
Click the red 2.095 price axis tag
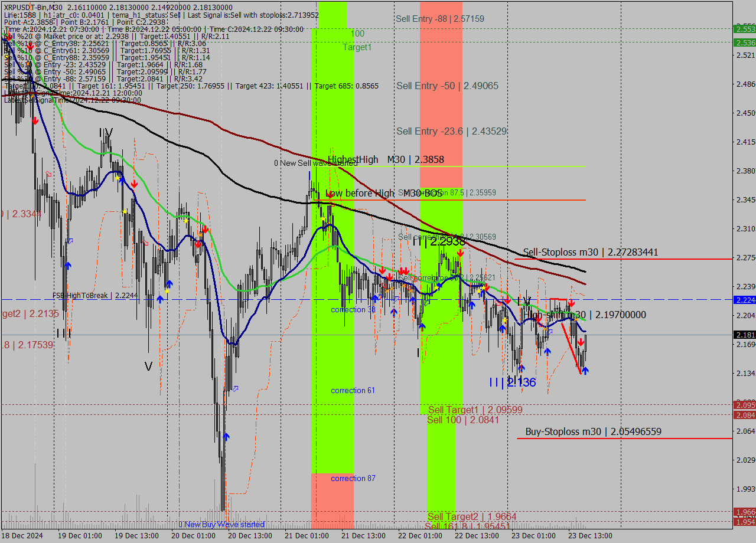point(744,405)
